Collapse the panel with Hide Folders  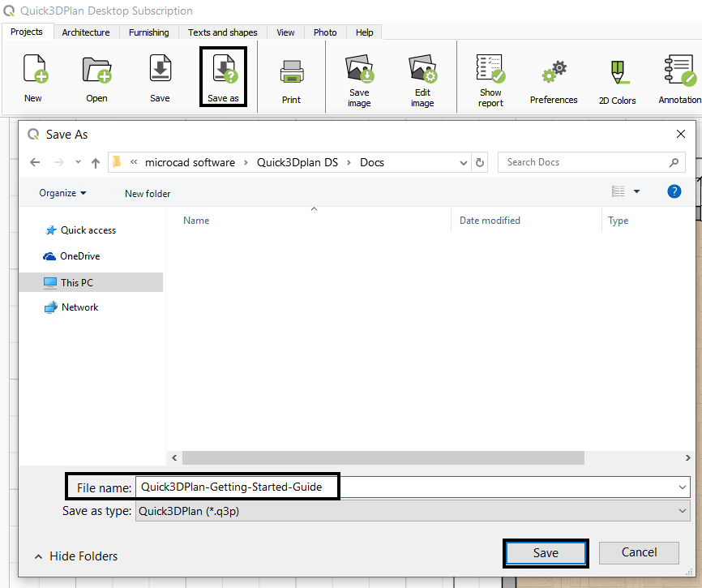point(76,556)
